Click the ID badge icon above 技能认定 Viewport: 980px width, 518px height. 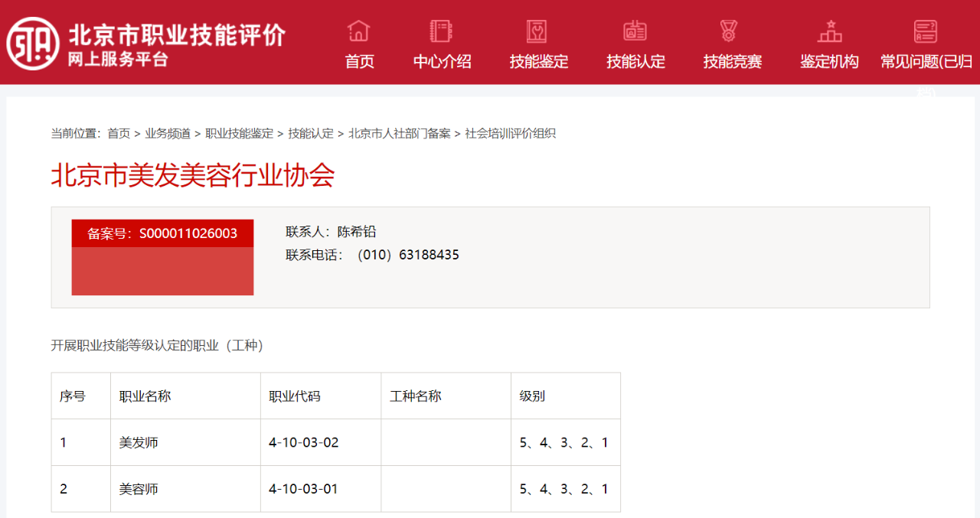635,31
